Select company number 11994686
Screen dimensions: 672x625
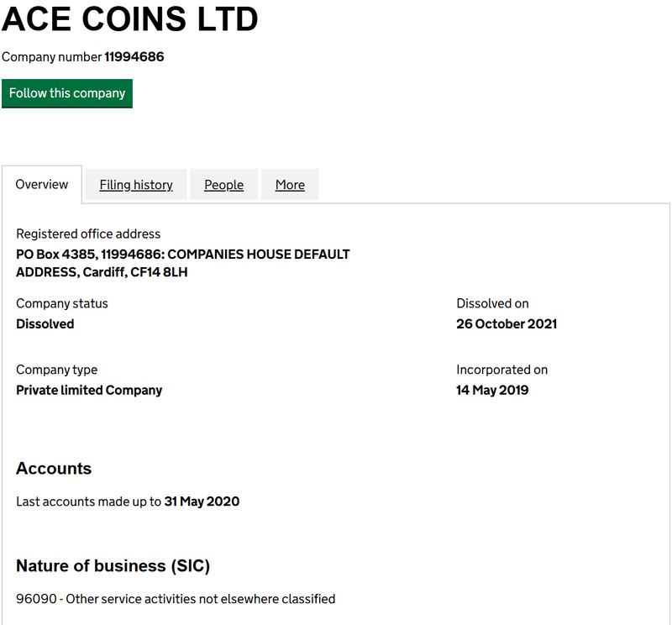tap(134, 56)
